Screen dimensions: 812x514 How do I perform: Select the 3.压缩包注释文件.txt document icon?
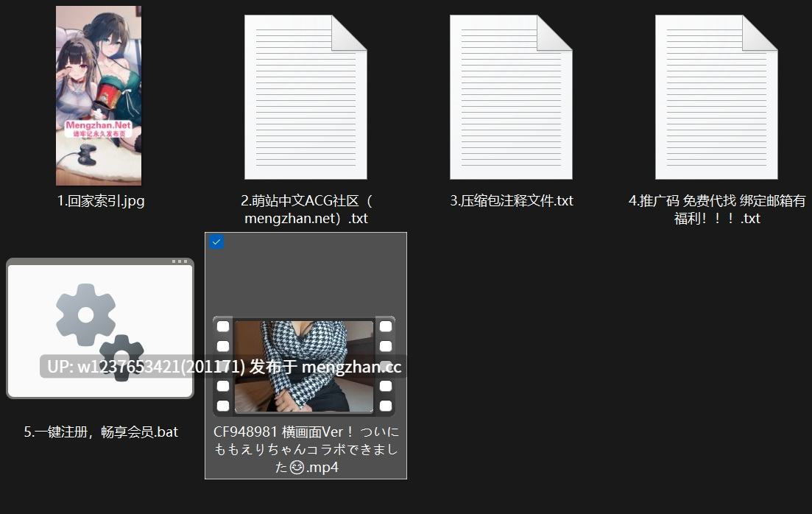pyautogui.click(x=511, y=97)
